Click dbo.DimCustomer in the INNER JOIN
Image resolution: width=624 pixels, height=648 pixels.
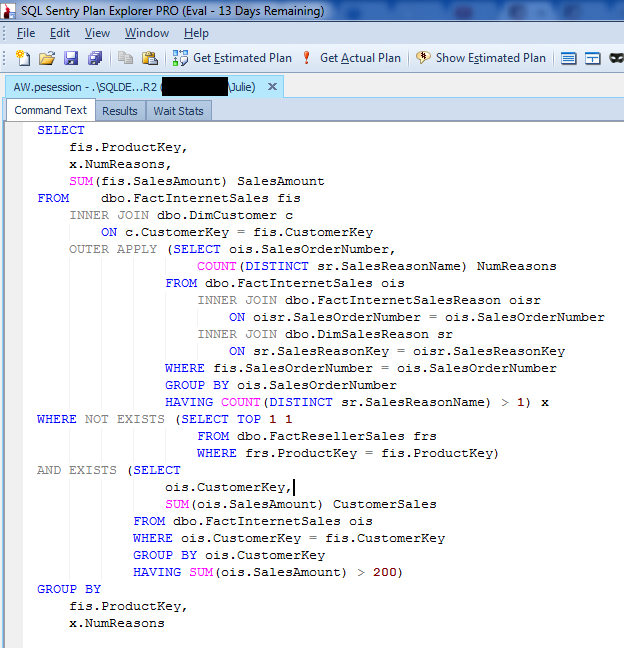pos(217,215)
